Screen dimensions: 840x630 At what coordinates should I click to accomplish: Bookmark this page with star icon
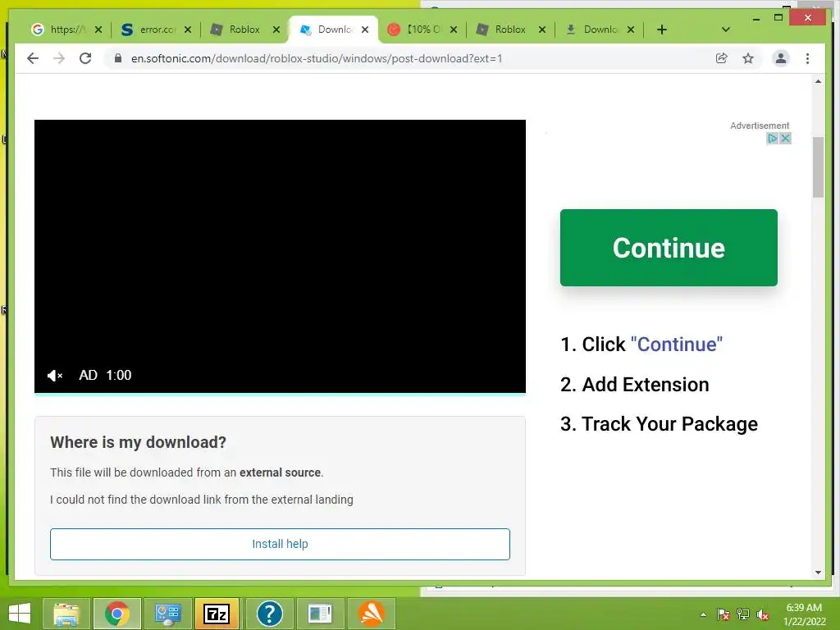[748, 58]
